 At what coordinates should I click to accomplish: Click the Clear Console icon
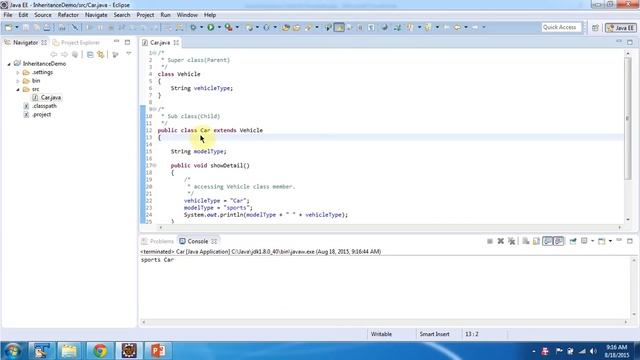[526, 241]
